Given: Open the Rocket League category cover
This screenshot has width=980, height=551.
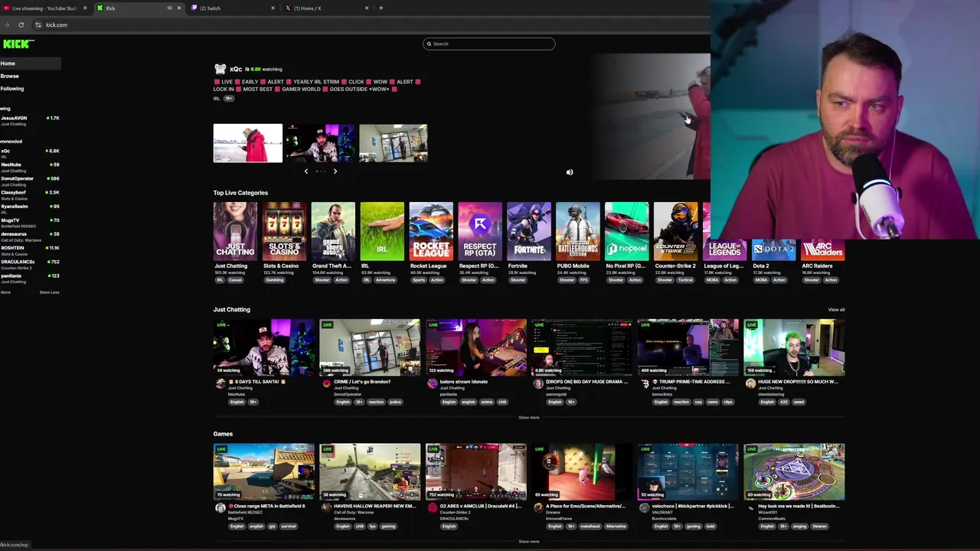Looking at the screenshot, I should pos(431,231).
